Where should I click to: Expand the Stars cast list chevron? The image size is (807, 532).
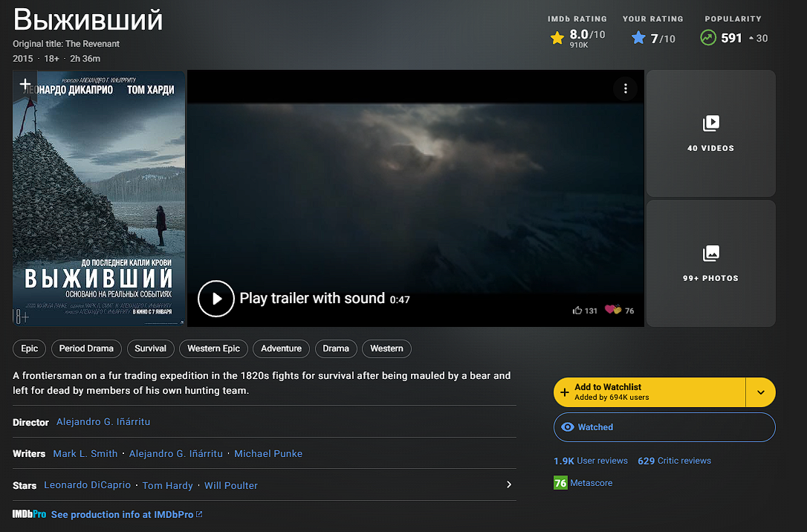(x=508, y=484)
